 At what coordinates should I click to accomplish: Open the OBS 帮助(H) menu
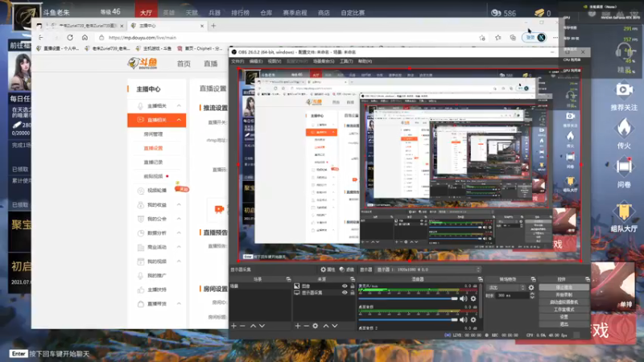(x=365, y=61)
